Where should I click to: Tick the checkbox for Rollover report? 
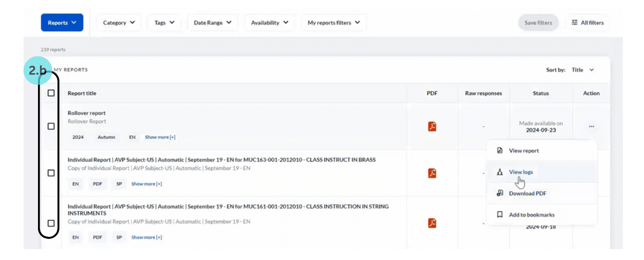point(51,126)
